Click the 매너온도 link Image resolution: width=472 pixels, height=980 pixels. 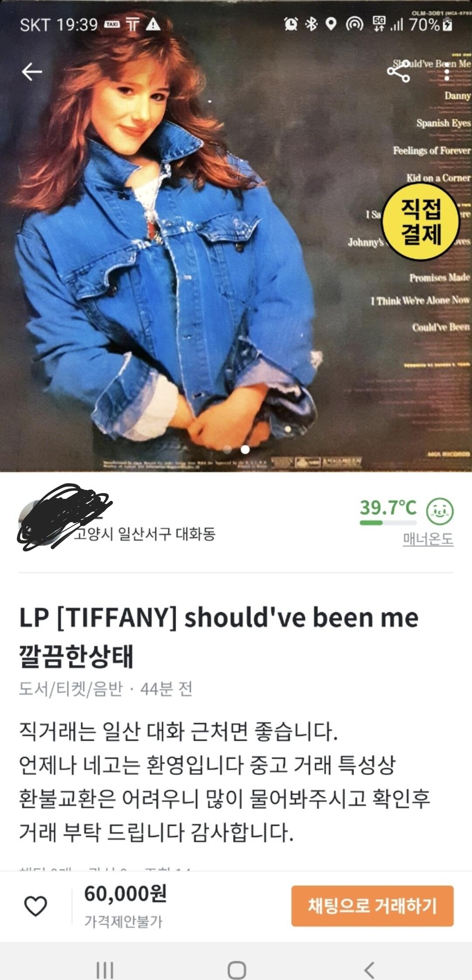[x=428, y=539]
